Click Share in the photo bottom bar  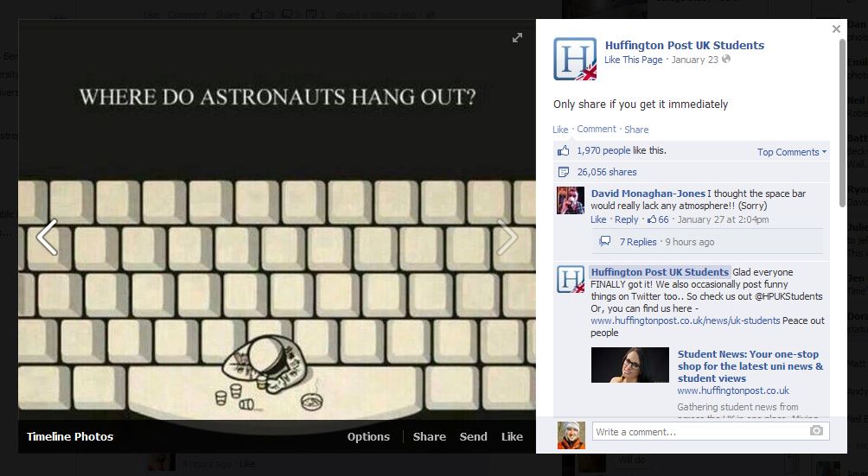point(429,436)
